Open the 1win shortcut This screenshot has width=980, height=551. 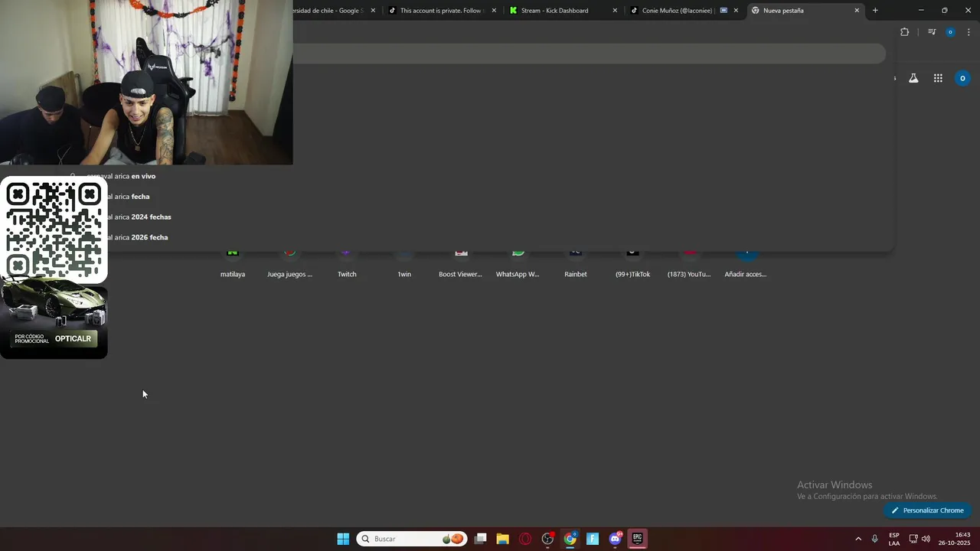(404, 263)
